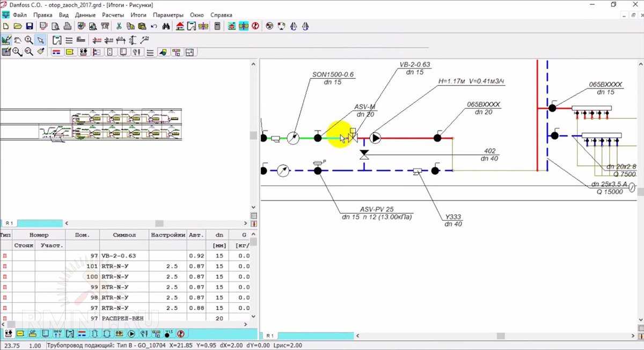Save the project using the floppy disk icon
The height and width of the screenshot is (350, 644).
tap(29, 26)
